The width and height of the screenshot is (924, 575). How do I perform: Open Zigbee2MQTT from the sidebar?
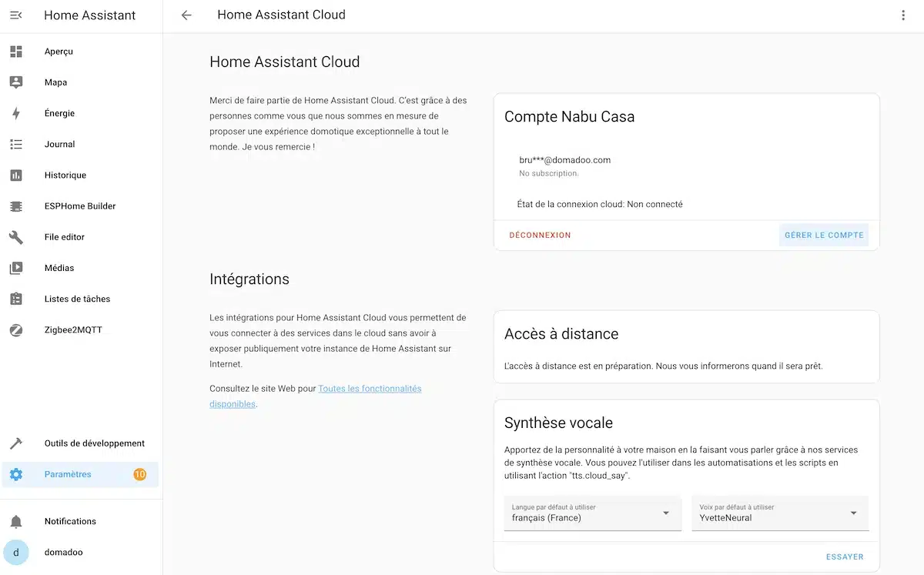(x=81, y=329)
